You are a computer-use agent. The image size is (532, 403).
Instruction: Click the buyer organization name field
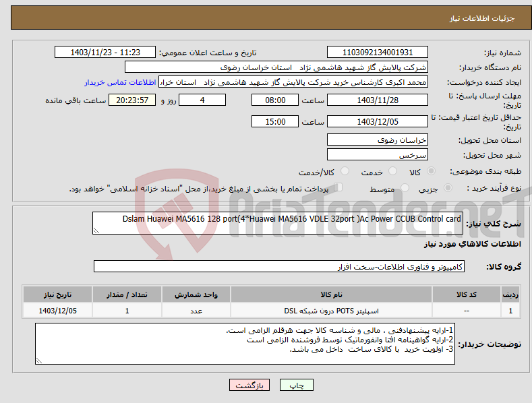click(x=276, y=67)
